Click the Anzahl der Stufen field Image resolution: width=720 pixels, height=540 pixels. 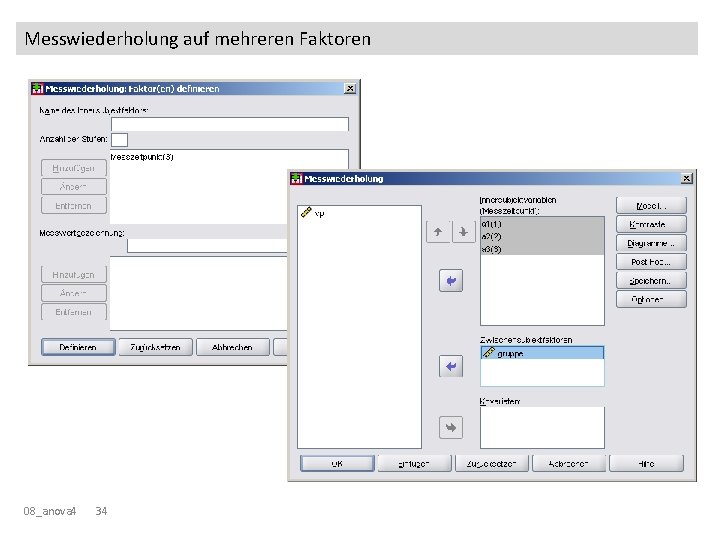tap(119, 140)
